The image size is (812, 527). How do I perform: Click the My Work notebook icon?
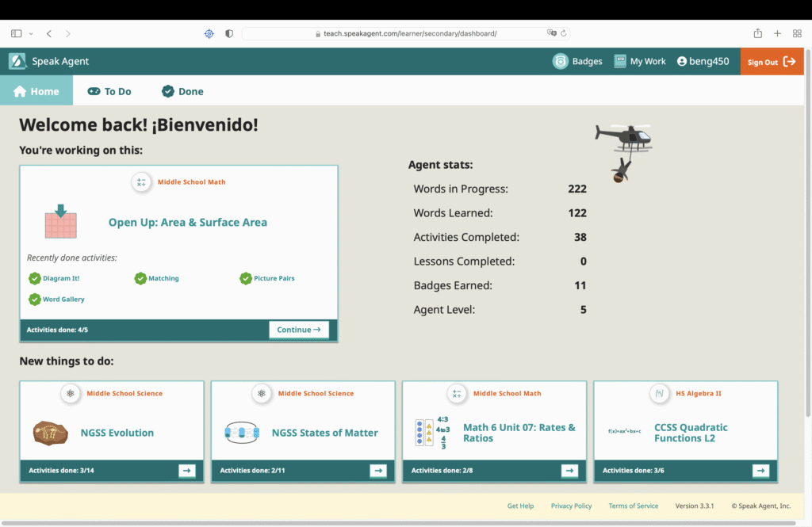[x=620, y=61]
